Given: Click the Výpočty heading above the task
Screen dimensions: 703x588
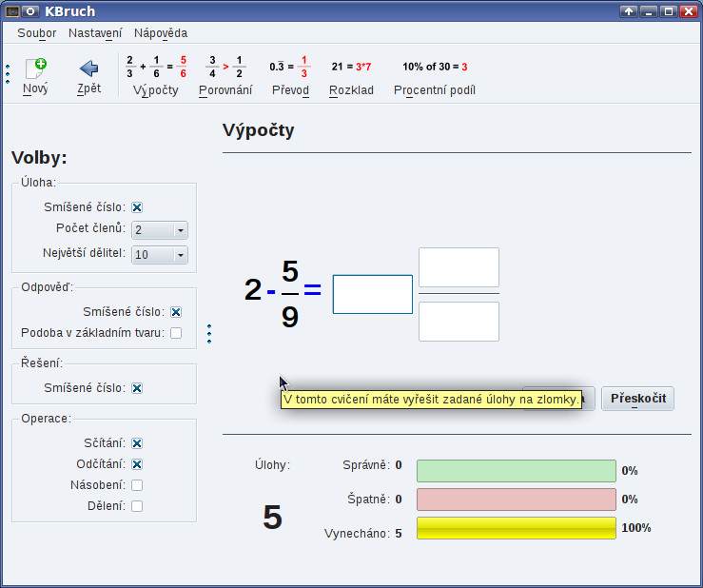Looking at the screenshot, I should (x=258, y=130).
